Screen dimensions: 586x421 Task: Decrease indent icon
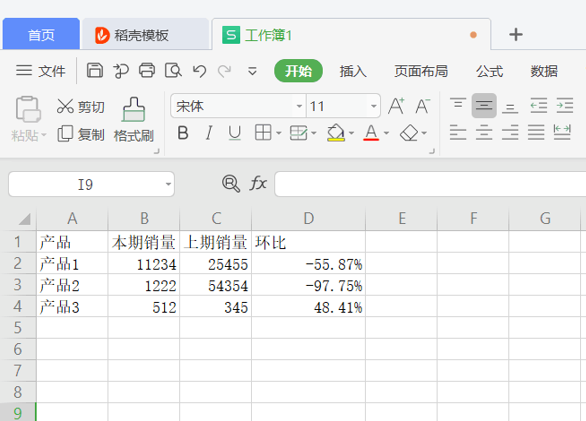pyautogui.click(x=539, y=106)
